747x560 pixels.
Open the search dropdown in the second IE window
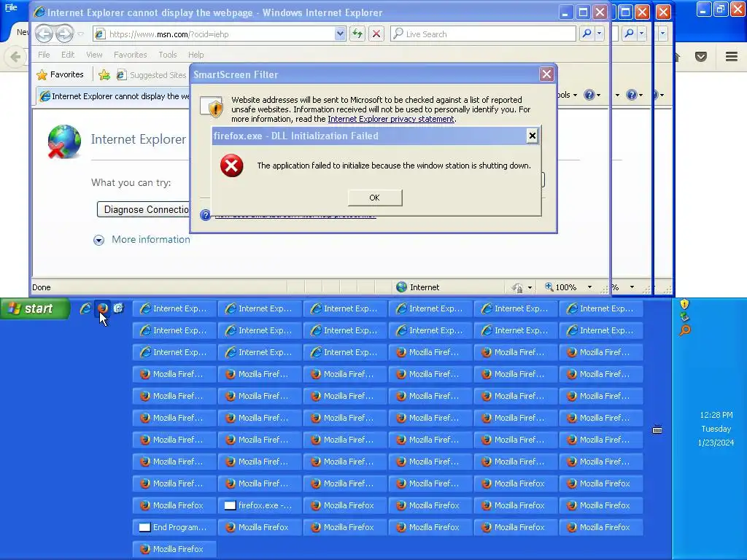[x=642, y=34]
